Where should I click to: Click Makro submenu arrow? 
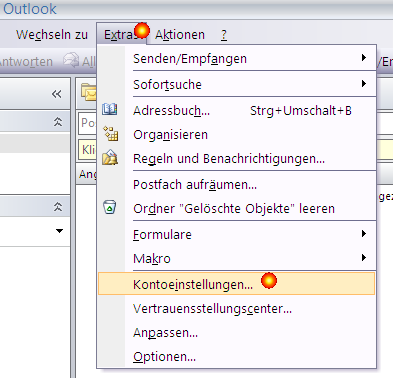coord(364,257)
